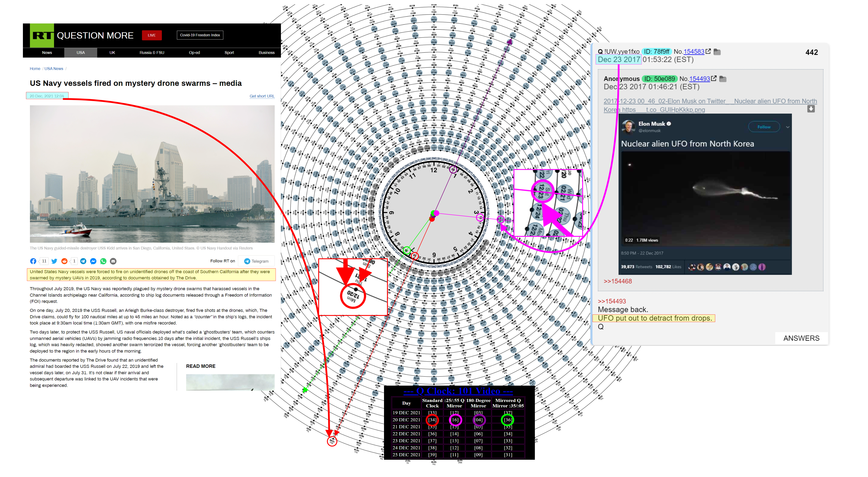Click the download arrow for attached image
This screenshot has width=868, height=477.
(x=811, y=109)
